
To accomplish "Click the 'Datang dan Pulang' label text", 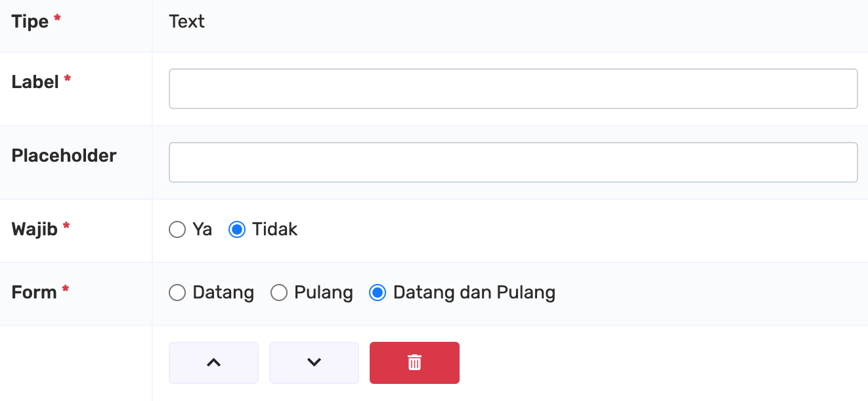I will point(474,293).
